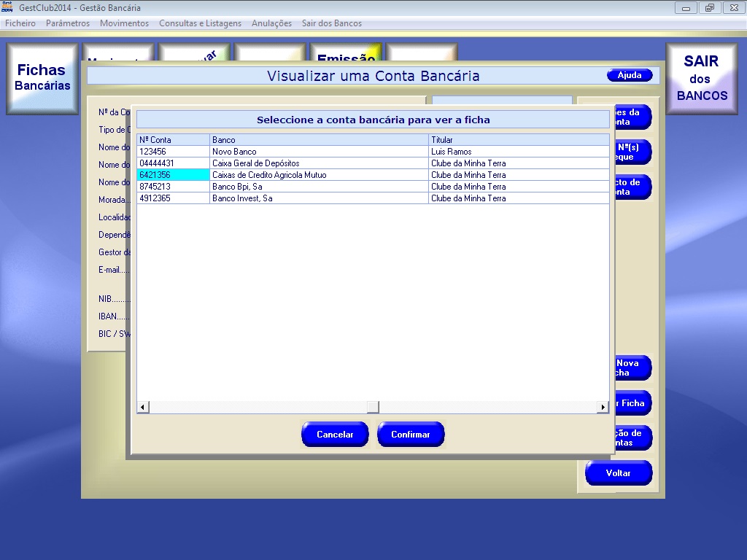Viewport: 747px width, 560px height.
Task: Click Sair dos Bancos menu item
Action: coord(332,23)
